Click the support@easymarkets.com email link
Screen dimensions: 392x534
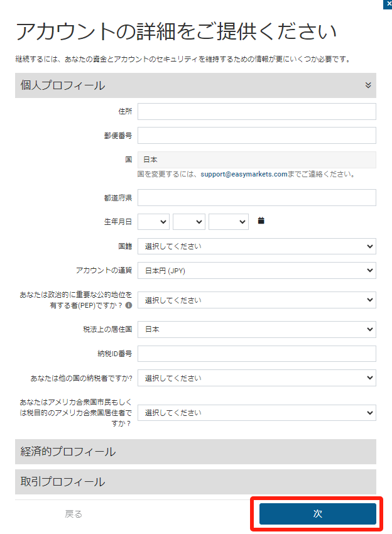click(244, 174)
